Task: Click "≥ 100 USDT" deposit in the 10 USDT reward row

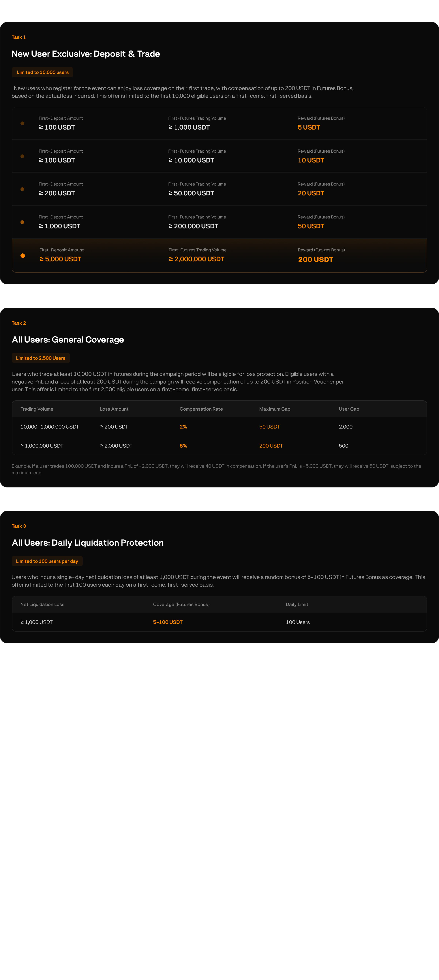Action: click(57, 160)
